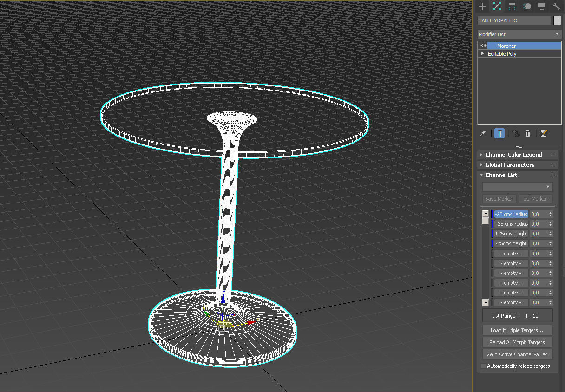This screenshot has height=392, width=565.
Task: Click spinner arrows of +25 cms radius
Action: coord(551,224)
